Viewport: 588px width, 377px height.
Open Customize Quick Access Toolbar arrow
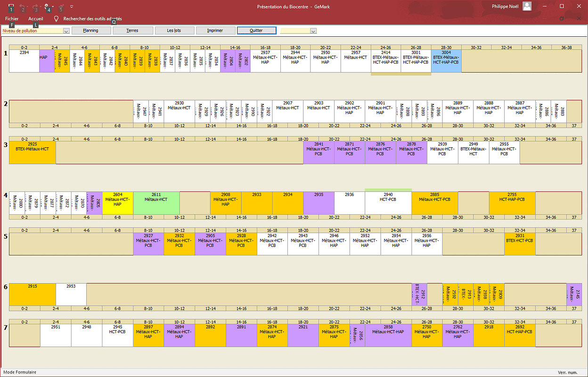click(x=72, y=7)
